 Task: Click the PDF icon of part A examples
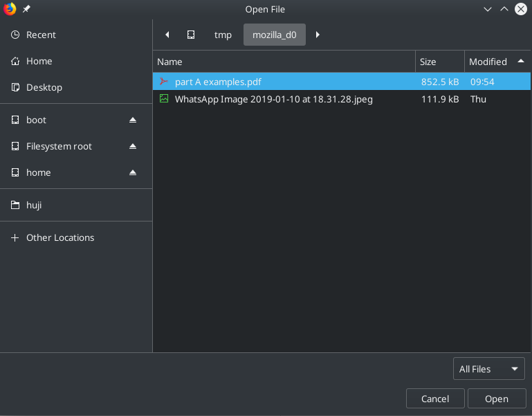[x=164, y=82]
